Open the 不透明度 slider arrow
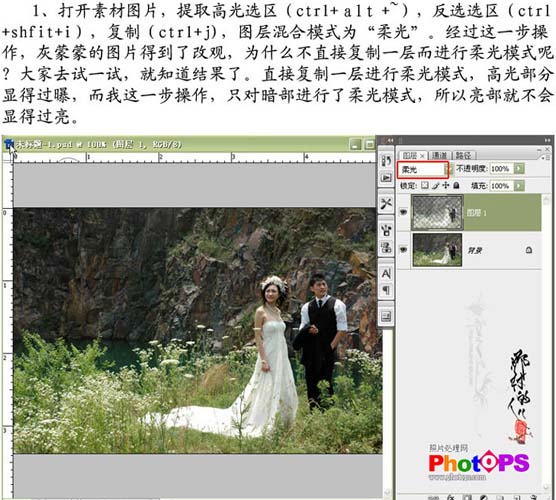This screenshot has width=556, height=500. click(x=519, y=168)
